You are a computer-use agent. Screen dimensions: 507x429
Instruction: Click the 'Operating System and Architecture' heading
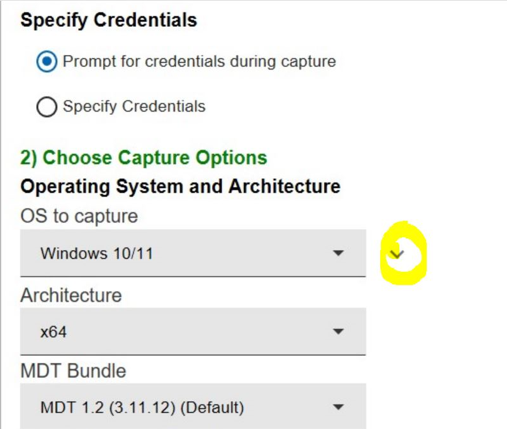click(x=180, y=186)
